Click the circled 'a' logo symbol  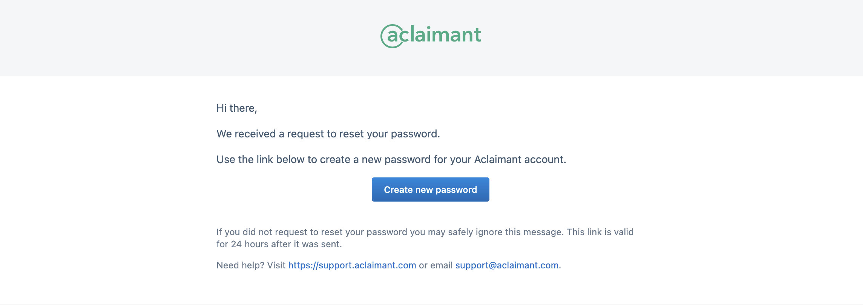[392, 36]
